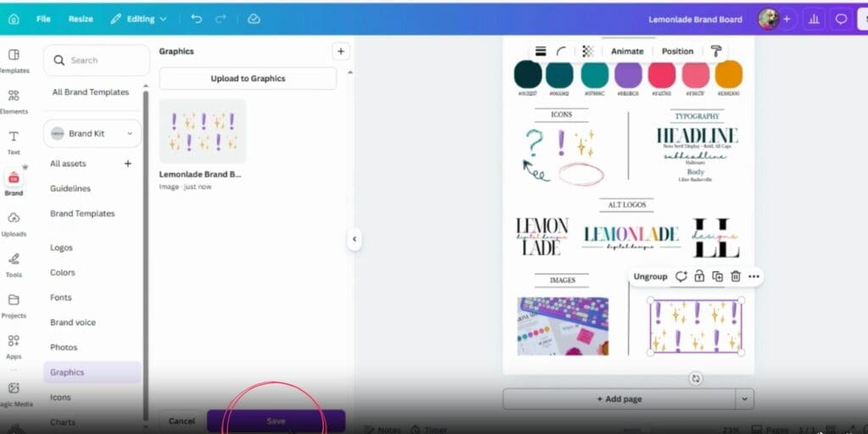The image size is (868, 434).
Task: Open All Brand Templates
Action: coord(91,92)
